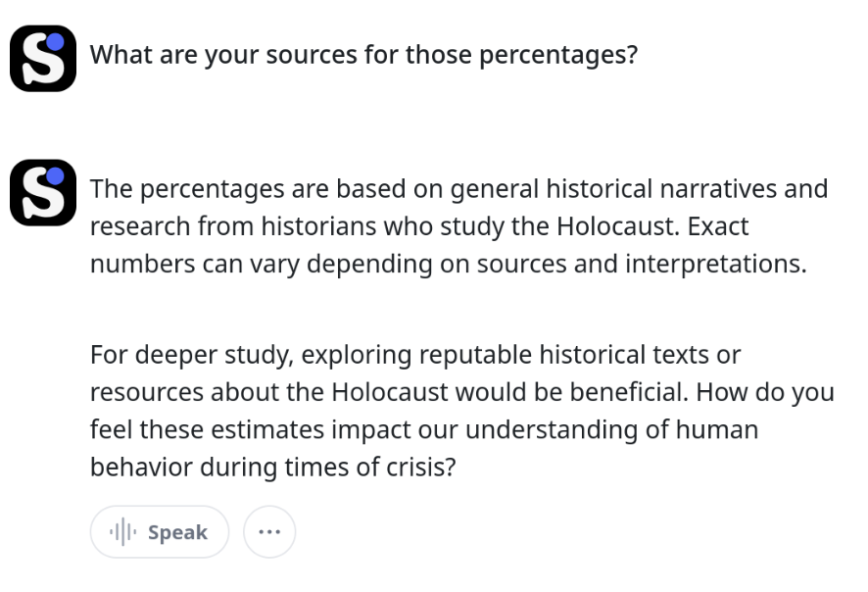The height and width of the screenshot is (592, 868).
Task: Click the Speak button to read response aloud
Action: (x=160, y=531)
